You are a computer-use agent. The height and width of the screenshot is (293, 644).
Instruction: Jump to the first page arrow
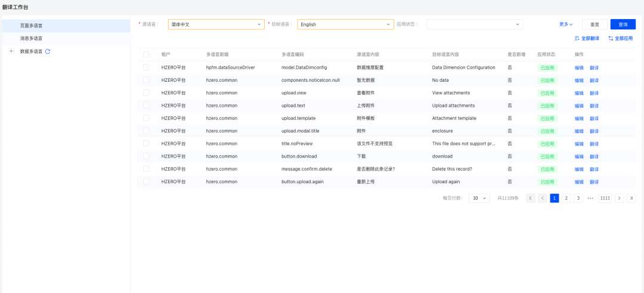530,198
